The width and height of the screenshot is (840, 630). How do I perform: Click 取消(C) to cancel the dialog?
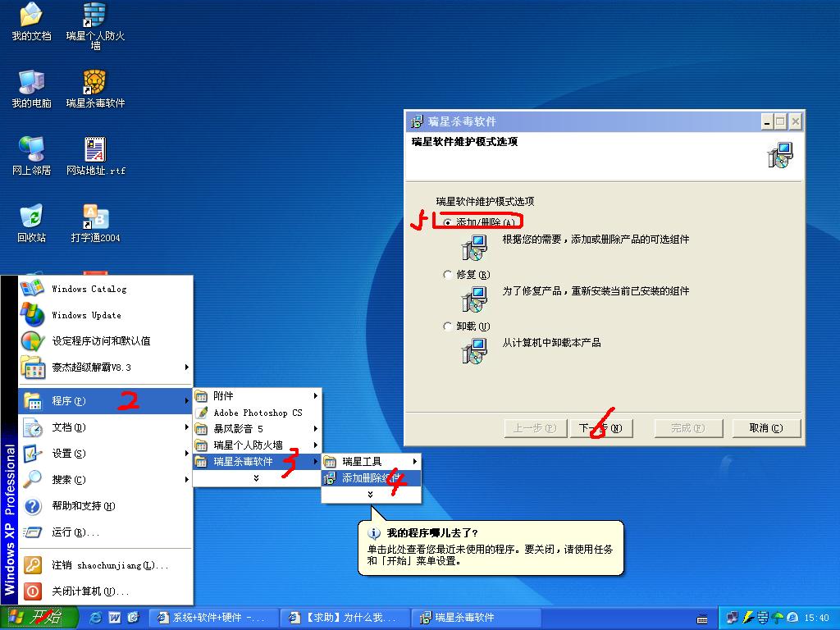pyautogui.click(x=766, y=428)
